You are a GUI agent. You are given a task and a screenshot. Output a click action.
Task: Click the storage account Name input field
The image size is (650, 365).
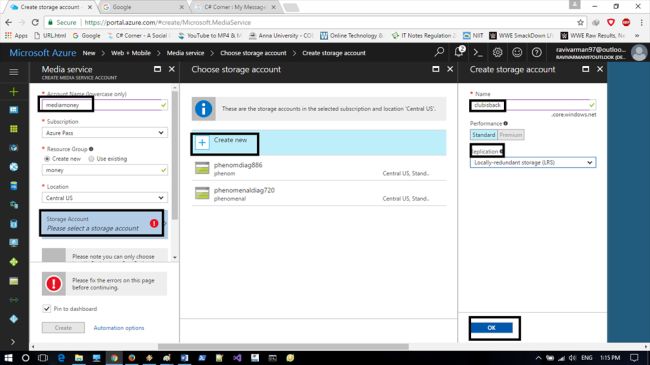point(533,105)
